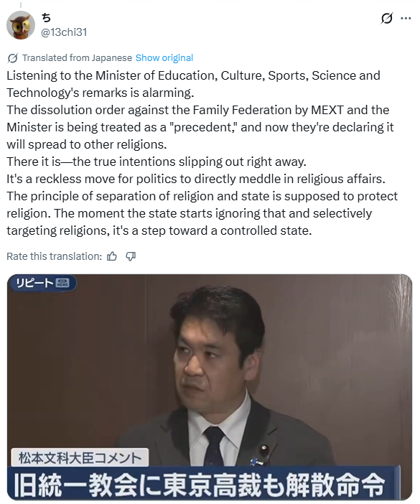Click the ANN news logo in badge
The image size is (420, 504).
pyautogui.click(x=62, y=283)
